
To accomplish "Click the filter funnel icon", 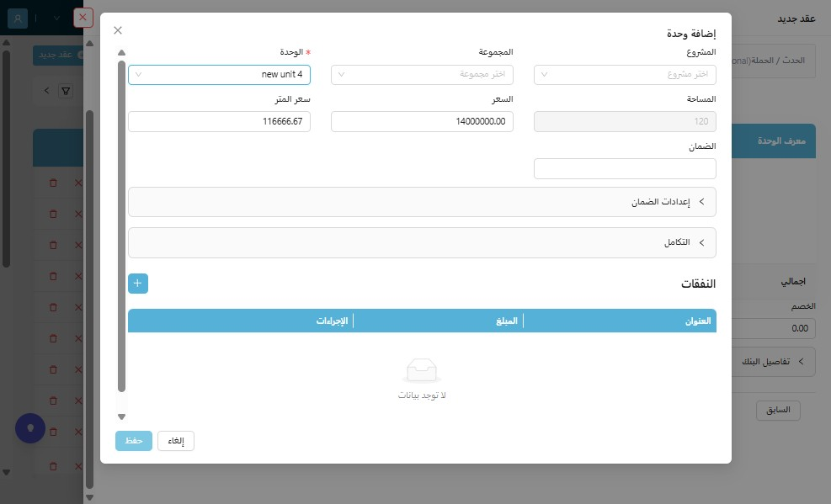I will click(66, 91).
